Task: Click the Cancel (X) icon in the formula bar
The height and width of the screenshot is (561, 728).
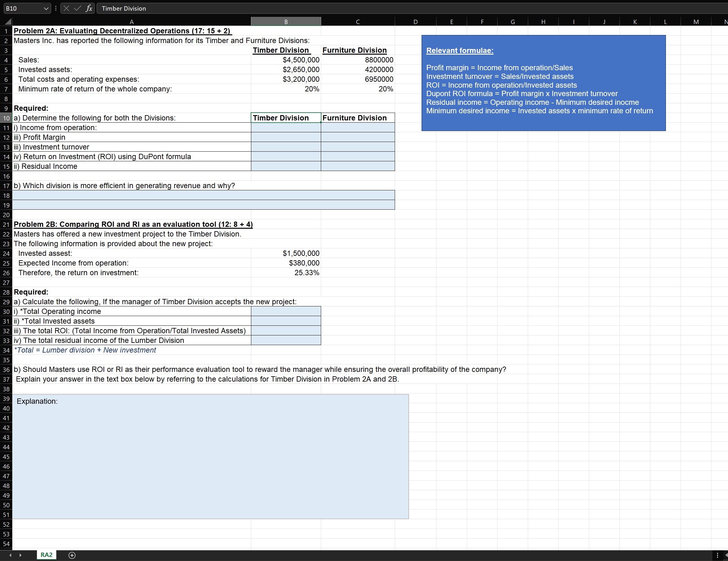Action: (66, 8)
